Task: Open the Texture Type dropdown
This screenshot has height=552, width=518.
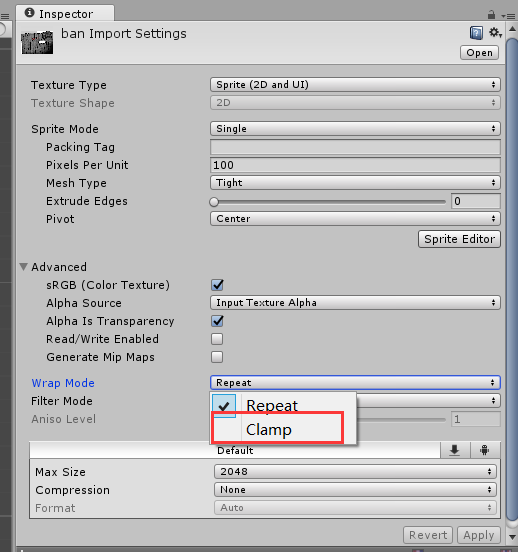Action: 355,85
